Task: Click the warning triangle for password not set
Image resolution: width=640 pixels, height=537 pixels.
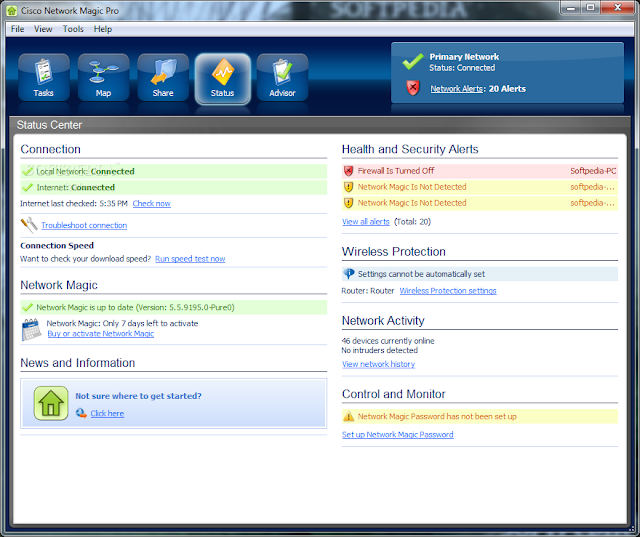Action: (349, 416)
